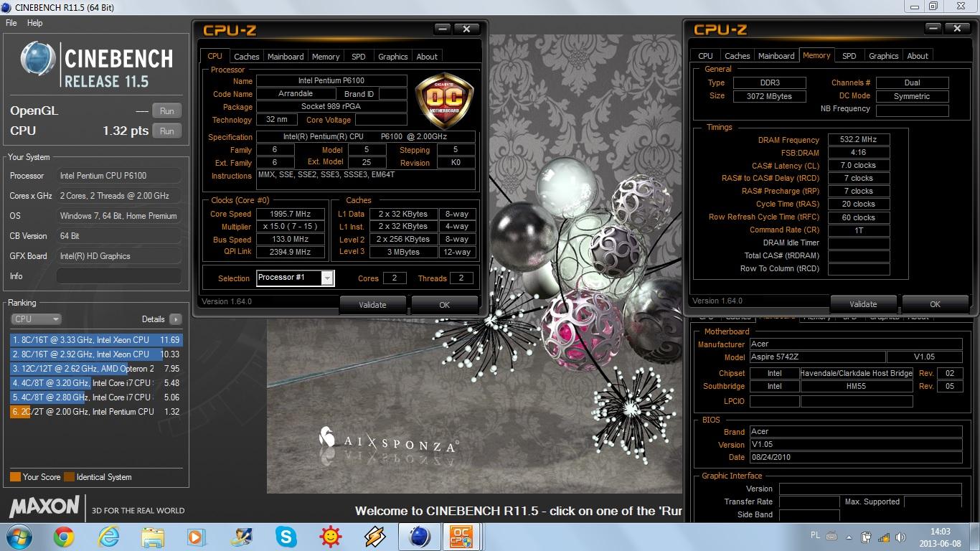Click the sun-face icon in taskbar

pyautogui.click(x=330, y=536)
